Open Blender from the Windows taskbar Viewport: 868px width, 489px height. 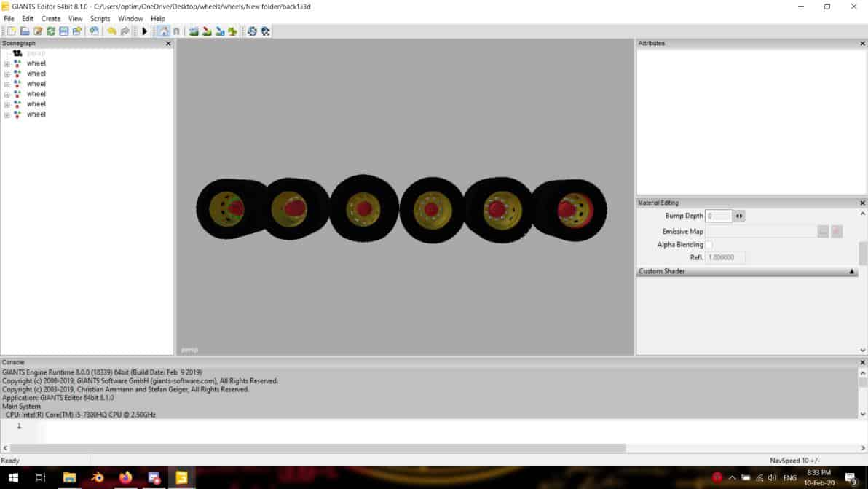click(97, 478)
